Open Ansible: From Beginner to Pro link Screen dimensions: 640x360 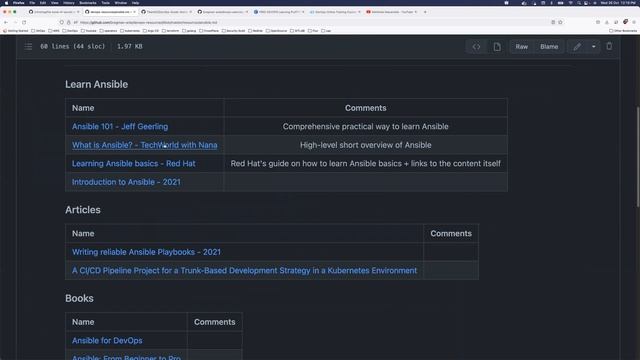coord(126,357)
